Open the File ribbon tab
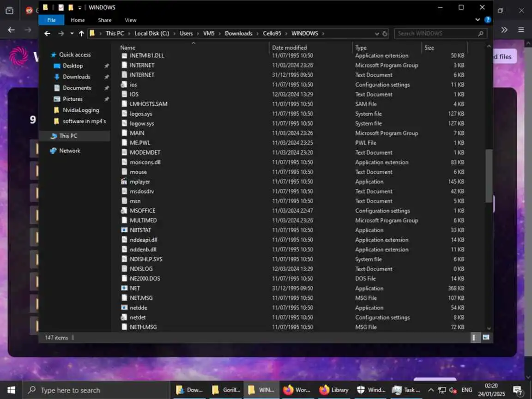 (51, 20)
